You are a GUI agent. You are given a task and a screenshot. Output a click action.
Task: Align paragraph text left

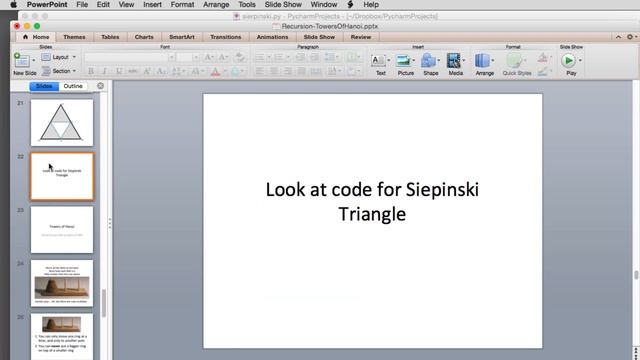coord(260,71)
